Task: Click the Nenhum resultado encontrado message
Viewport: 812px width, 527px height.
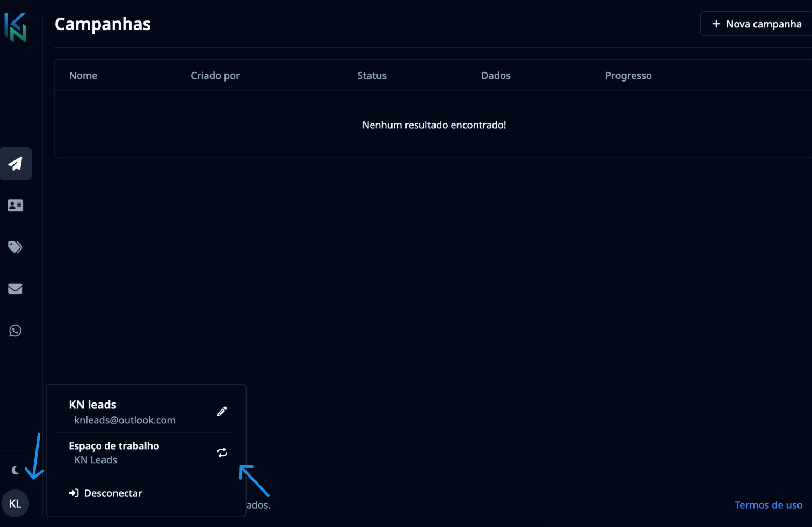Action: click(434, 125)
